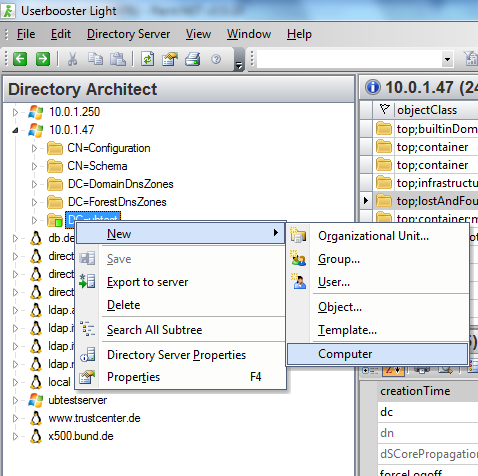Click the categorized view icon in property toolbar
478x476 pixels.
coord(370,370)
